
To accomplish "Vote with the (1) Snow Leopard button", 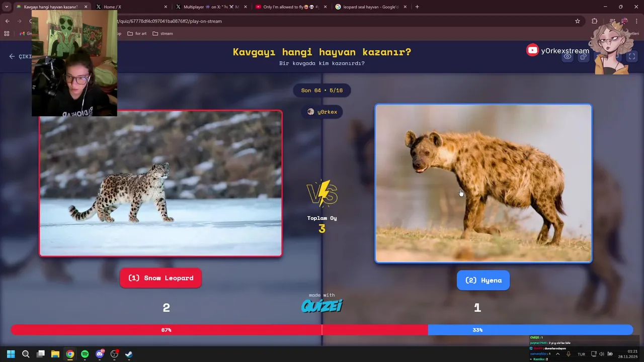I will (x=160, y=278).
